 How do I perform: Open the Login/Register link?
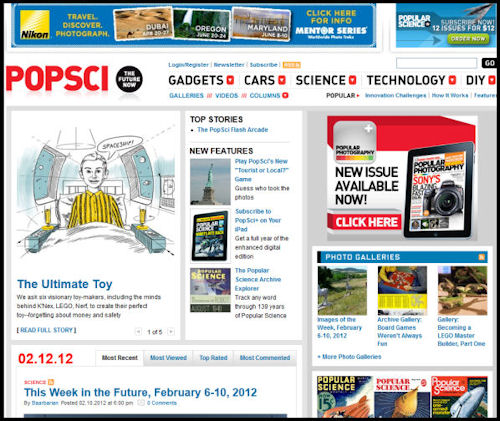(188, 65)
